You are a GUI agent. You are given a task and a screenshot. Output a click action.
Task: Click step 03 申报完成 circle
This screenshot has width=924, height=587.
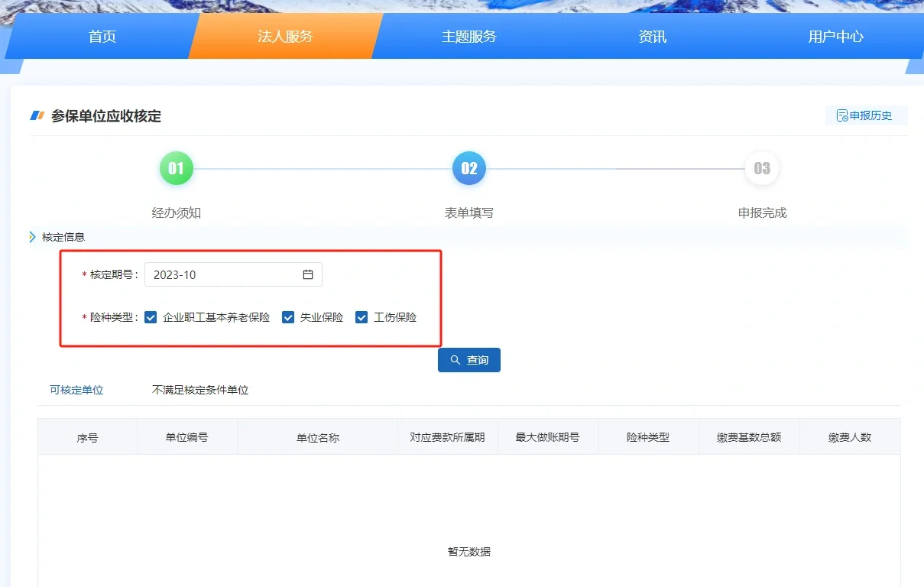[x=761, y=168]
